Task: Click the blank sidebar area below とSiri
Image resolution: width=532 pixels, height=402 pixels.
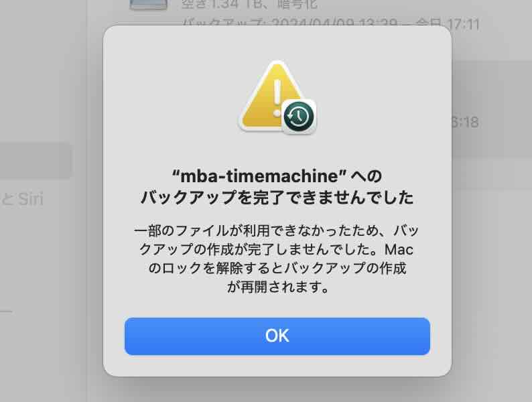Action: coord(41,258)
